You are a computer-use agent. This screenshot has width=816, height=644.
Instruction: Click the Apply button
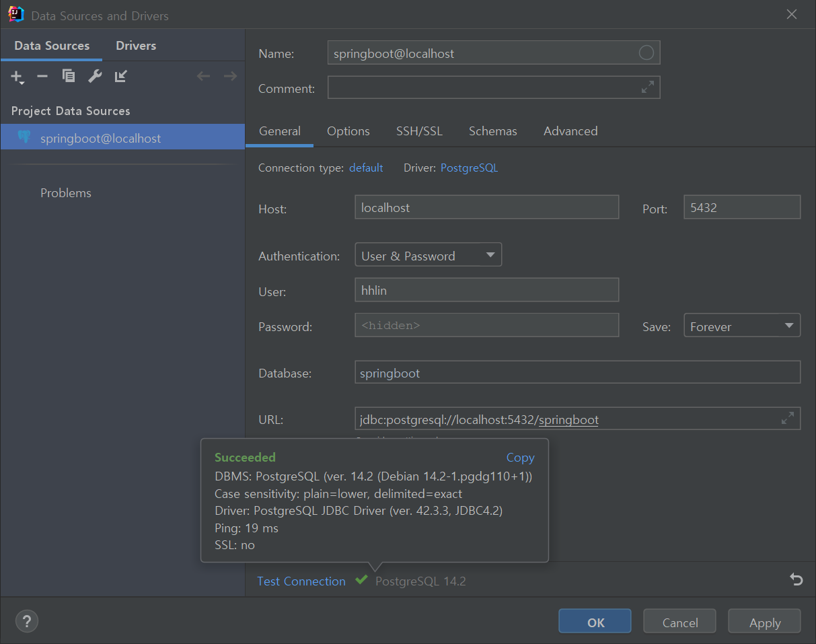(x=765, y=622)
